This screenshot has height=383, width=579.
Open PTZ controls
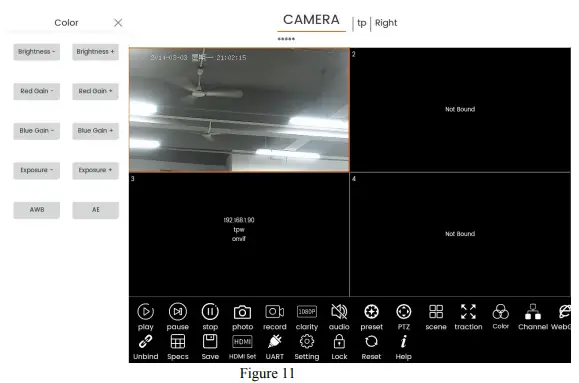pyautogui.click(x=404, y=312)
